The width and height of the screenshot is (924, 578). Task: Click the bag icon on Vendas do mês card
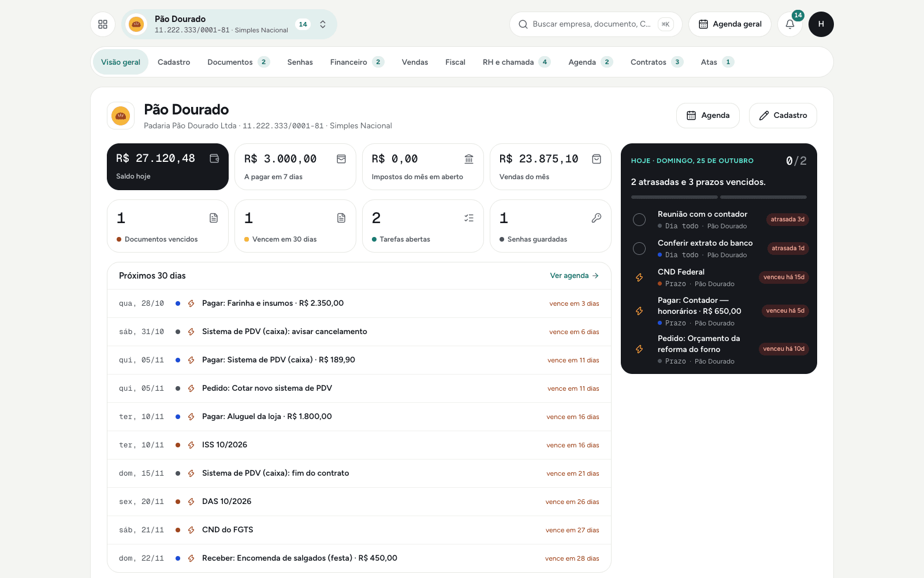597,159
